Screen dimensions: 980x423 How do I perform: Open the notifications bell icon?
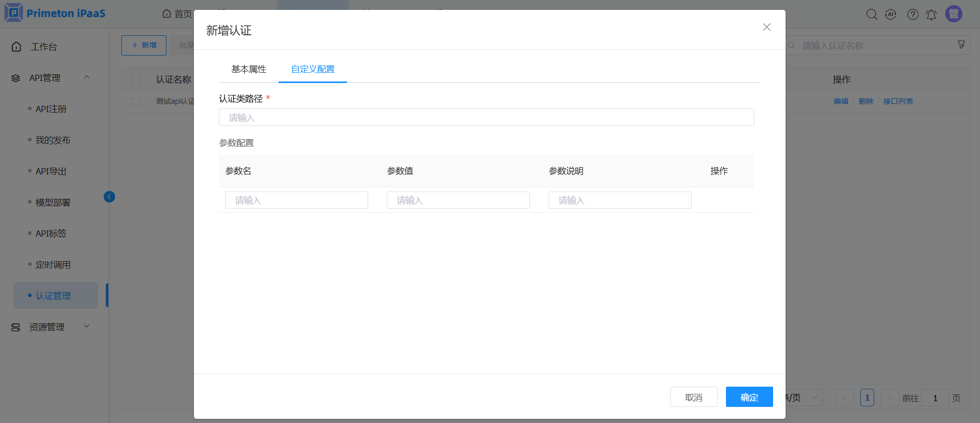click(x=931, y=15)
